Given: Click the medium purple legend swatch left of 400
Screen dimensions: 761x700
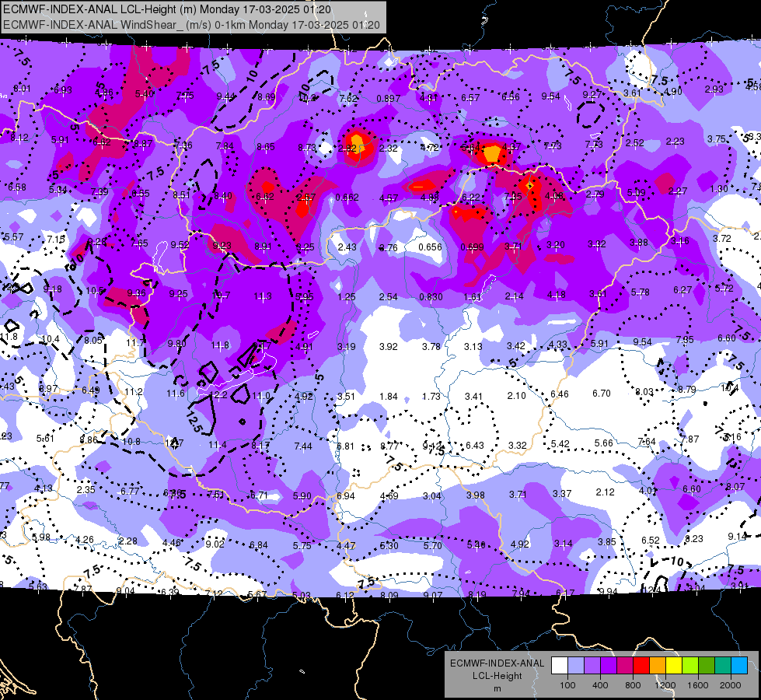Looking at the screenshot, I should click(x=592, y=666).
